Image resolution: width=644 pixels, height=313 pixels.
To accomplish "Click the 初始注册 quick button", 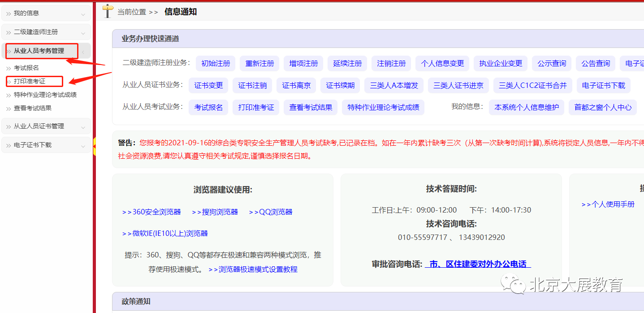I will [216, 64].
